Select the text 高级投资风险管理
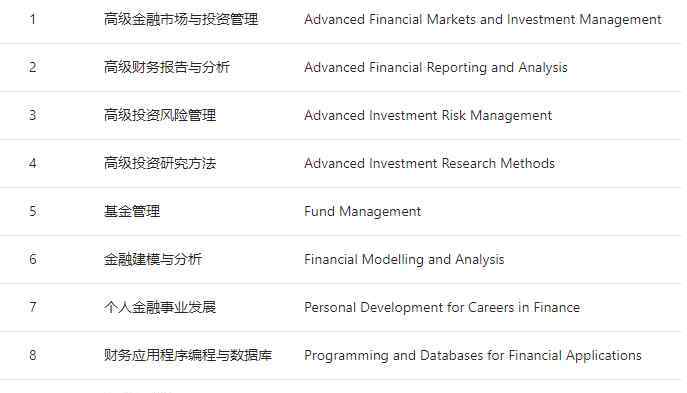687x393 pixels. point(160,115)
